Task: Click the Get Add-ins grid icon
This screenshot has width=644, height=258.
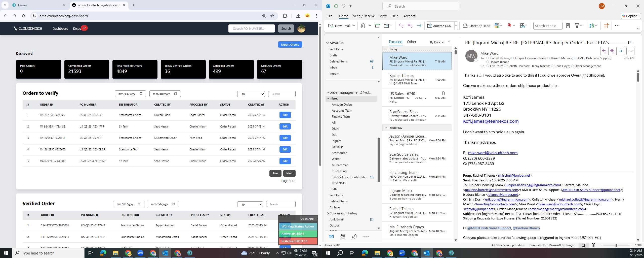Action: [606, 26]
